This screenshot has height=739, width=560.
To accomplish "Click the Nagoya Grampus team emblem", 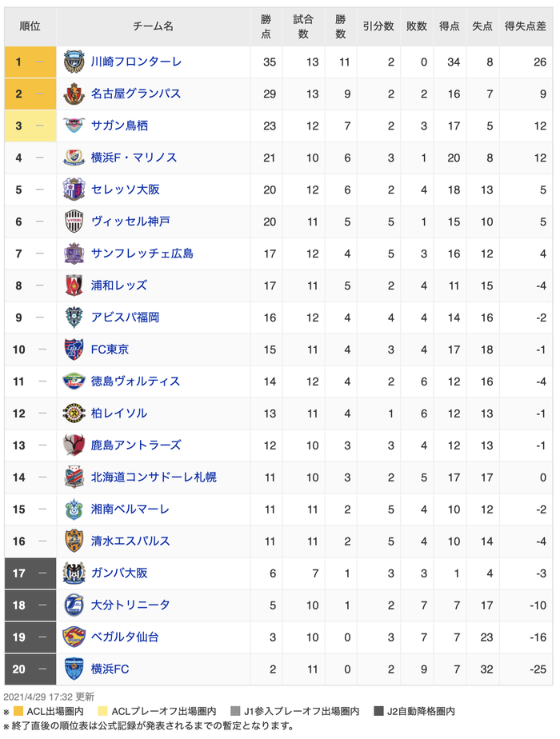I will (74, 94).
